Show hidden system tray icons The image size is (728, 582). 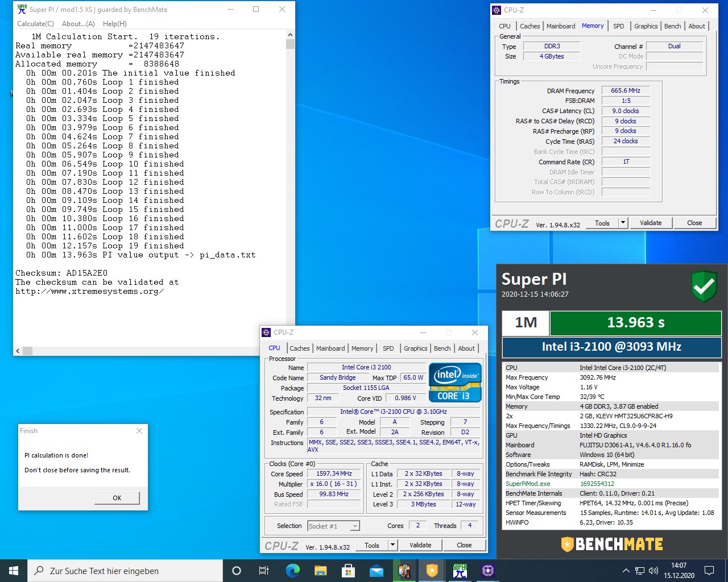click(x=626, y=571)
